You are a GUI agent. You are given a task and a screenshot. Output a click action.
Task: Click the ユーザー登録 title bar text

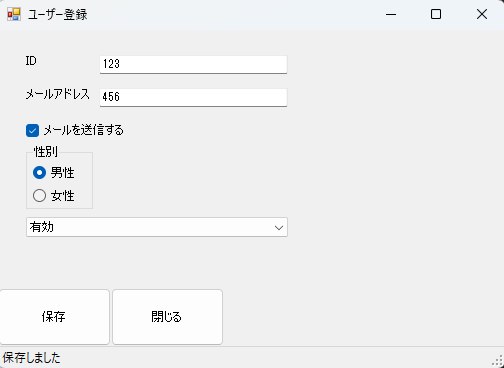tap(57, 15)
